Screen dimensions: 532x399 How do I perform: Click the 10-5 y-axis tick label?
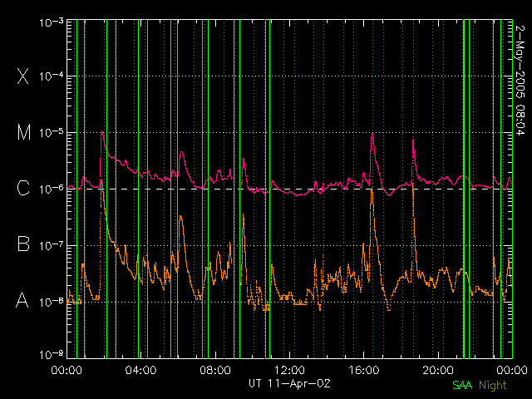[x=52, y=133]
